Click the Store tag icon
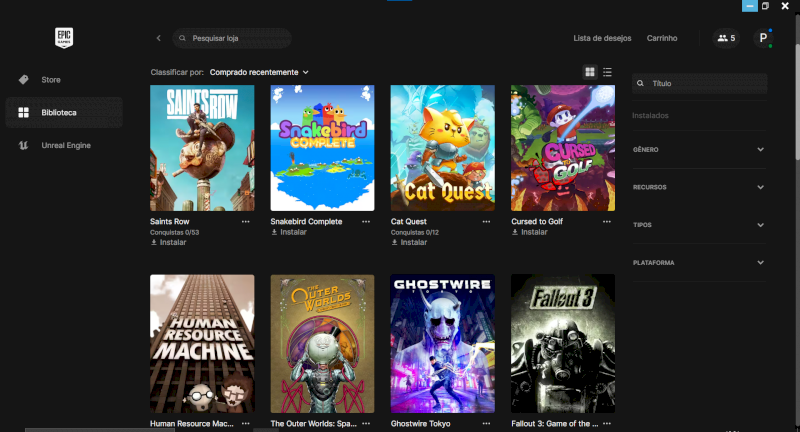This screenshot has height=432, width=800. tap(23, 80)
